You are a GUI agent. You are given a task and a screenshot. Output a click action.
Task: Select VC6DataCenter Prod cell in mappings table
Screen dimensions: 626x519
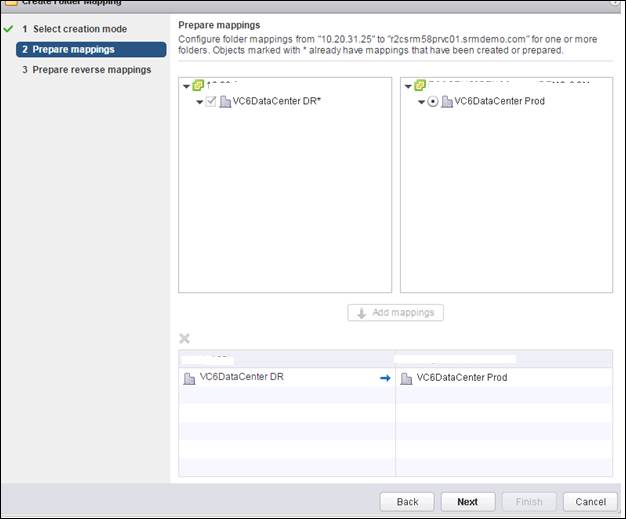(x=504, y=377)
